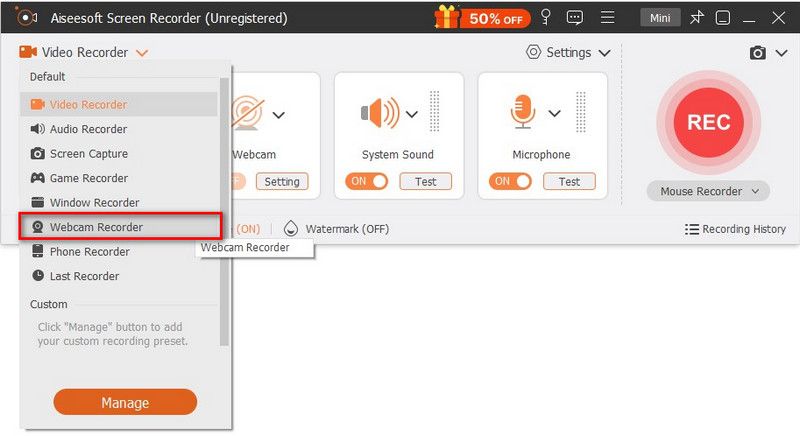800x436 pixels.
Task: Click the snapshot camera icon
Action: click(x=758, y=53)
